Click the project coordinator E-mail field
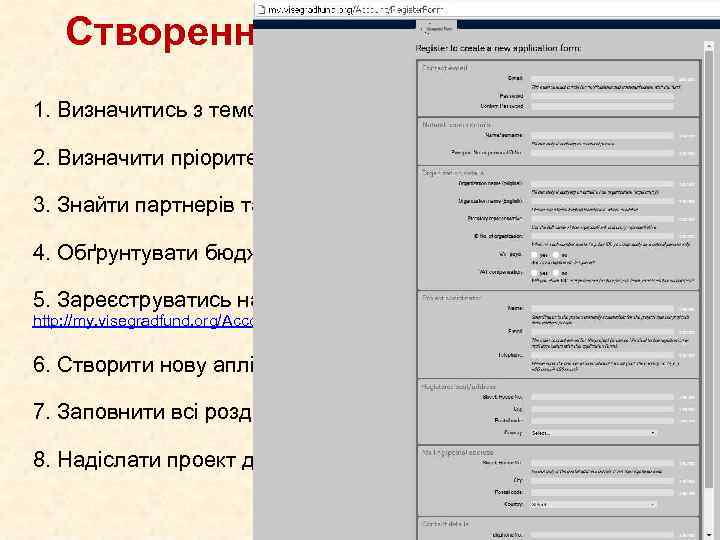The height and width of the screenshot is (540, 720). point(602,332)
